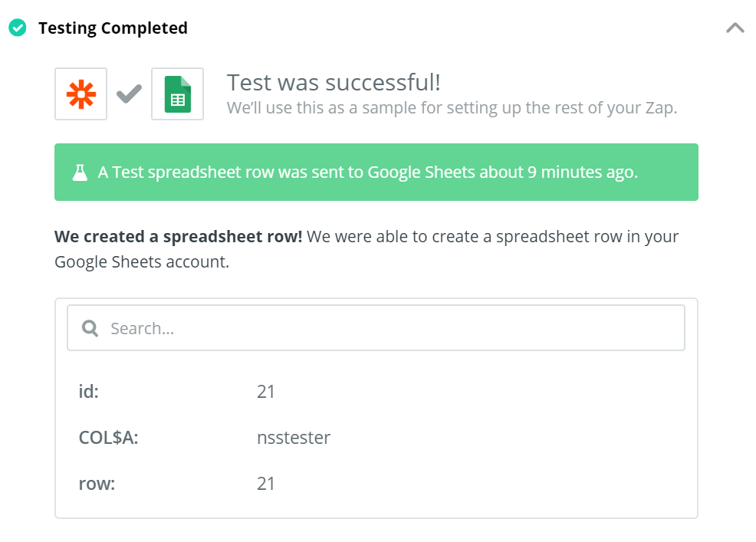Select the row value 21
This screenshot has width=756, height=542.
click(265, 484)
